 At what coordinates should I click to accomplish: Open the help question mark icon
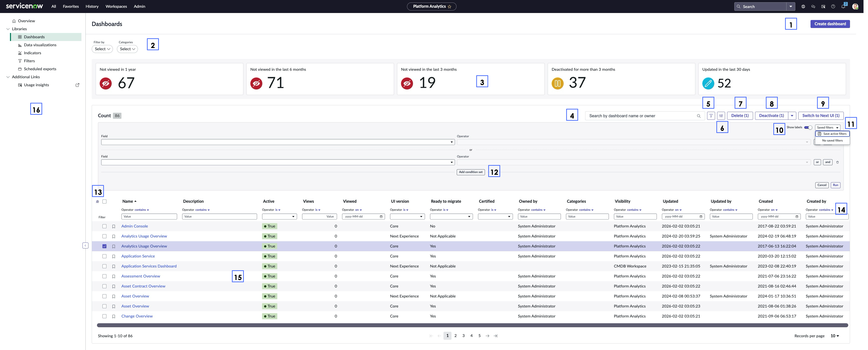pyautogui.click(x=833, y=6)
